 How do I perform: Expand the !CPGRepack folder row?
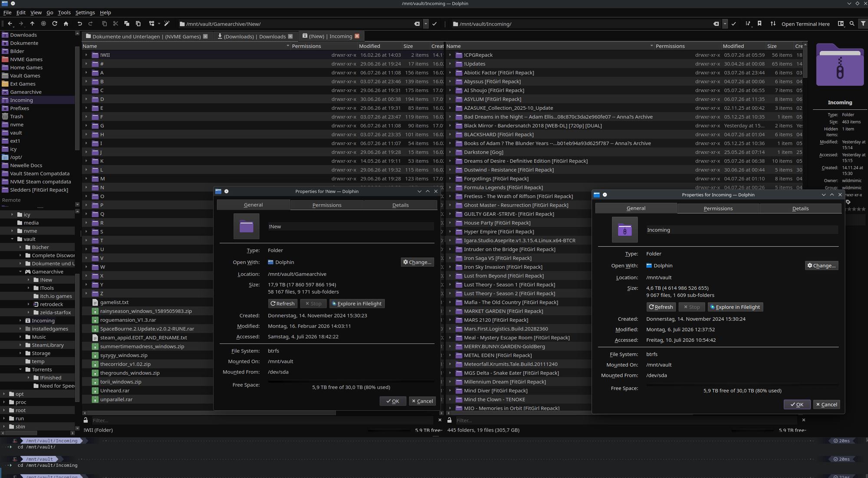pyautogui.click(x=450, y=55)
